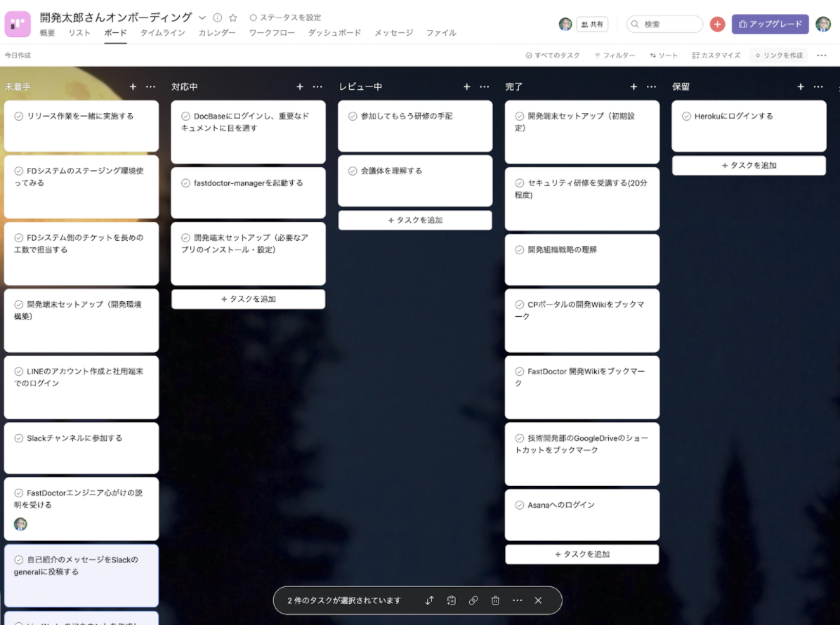Mark DocBaseにログインし task complete

186,116
